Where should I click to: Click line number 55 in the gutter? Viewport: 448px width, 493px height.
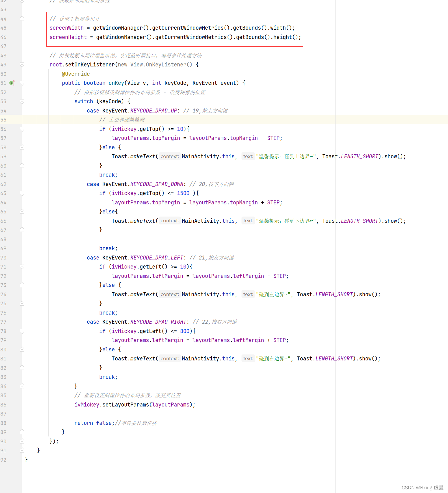point(3,120)
